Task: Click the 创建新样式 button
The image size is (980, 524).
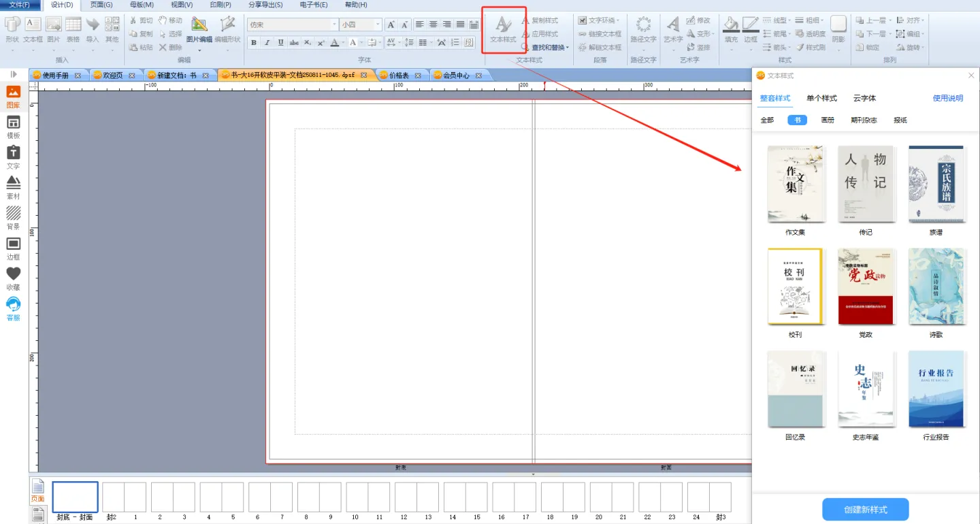Action: pos(865,510)
